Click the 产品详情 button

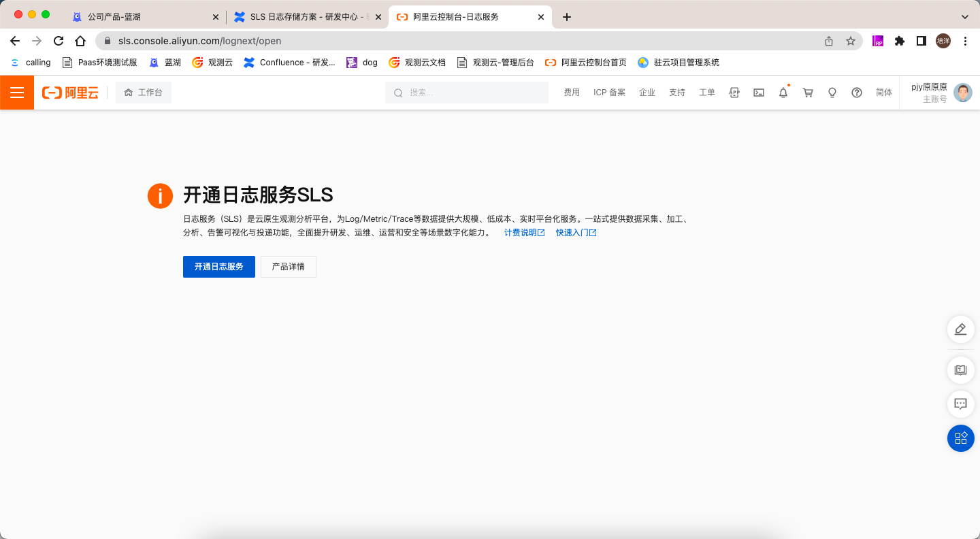[x=289, y=267]
